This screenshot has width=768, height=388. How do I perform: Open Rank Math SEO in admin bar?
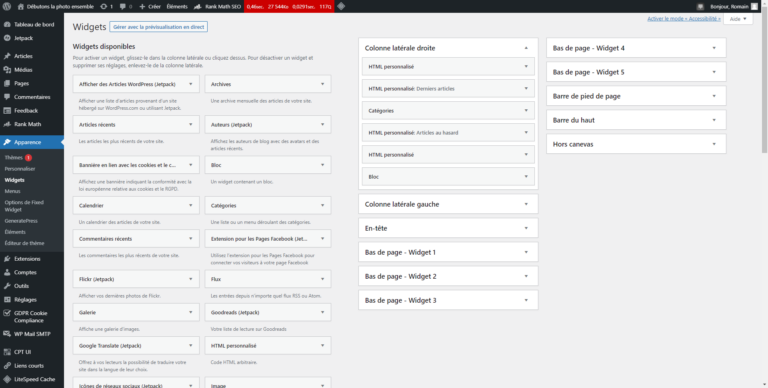(x=217, y=6)
